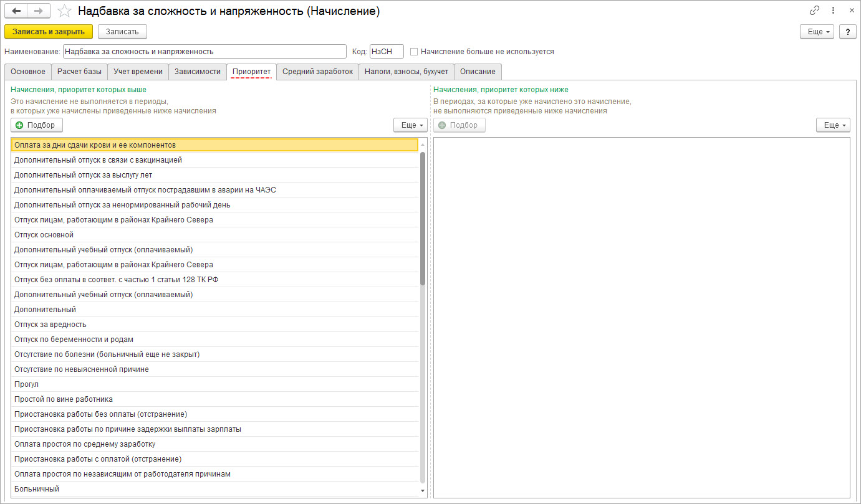Switch to the Расчет базы tab
861x504 pixels.
coord(79,72)
